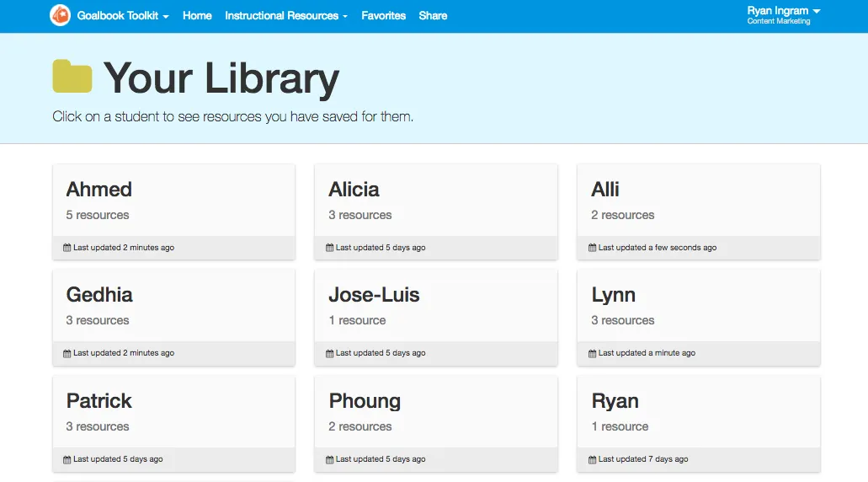This screenshot has width=868, height=482.
Task: Click calendar icon on Gedhia's card
Action: 67,353
